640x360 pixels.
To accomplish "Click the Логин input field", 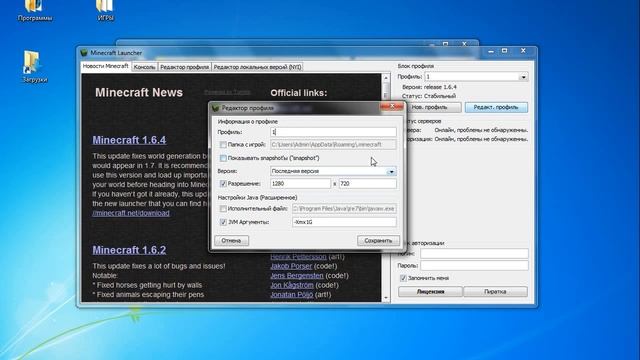I will click(474, 253).
